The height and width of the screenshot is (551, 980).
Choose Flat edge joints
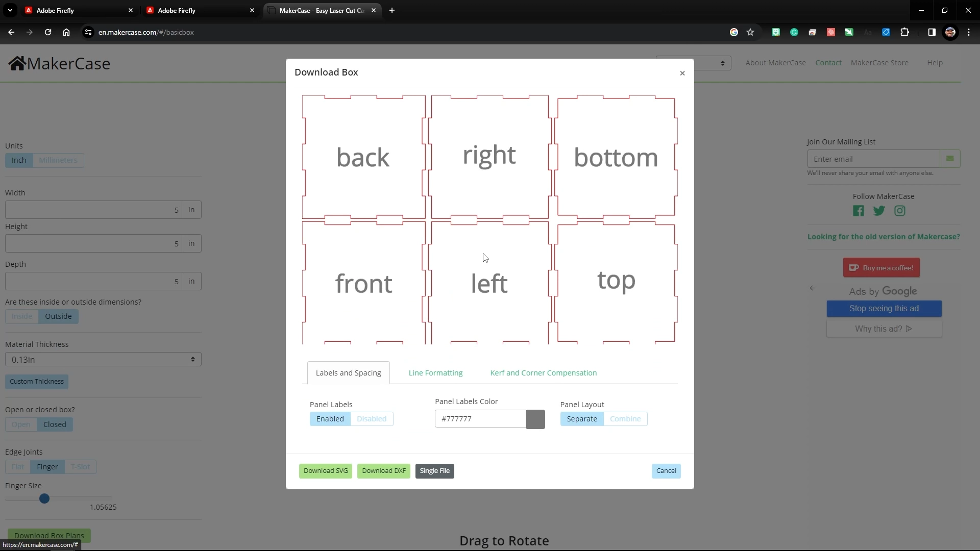(18, 467)
